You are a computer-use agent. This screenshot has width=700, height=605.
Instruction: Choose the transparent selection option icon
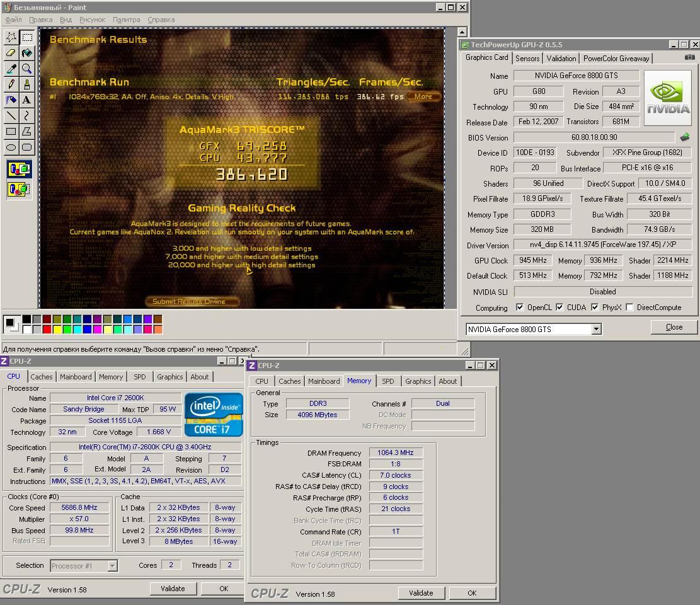coord(19,190)
